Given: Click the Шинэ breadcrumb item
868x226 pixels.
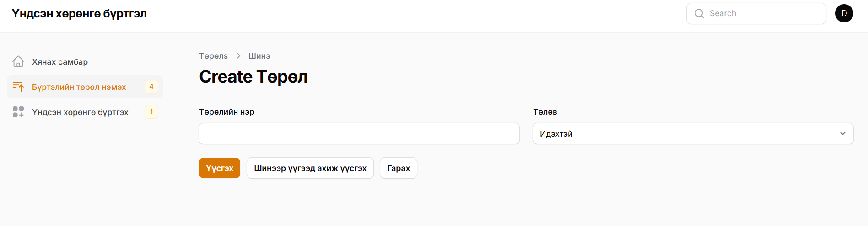Looking at the screenshot, I should (259, 56).
